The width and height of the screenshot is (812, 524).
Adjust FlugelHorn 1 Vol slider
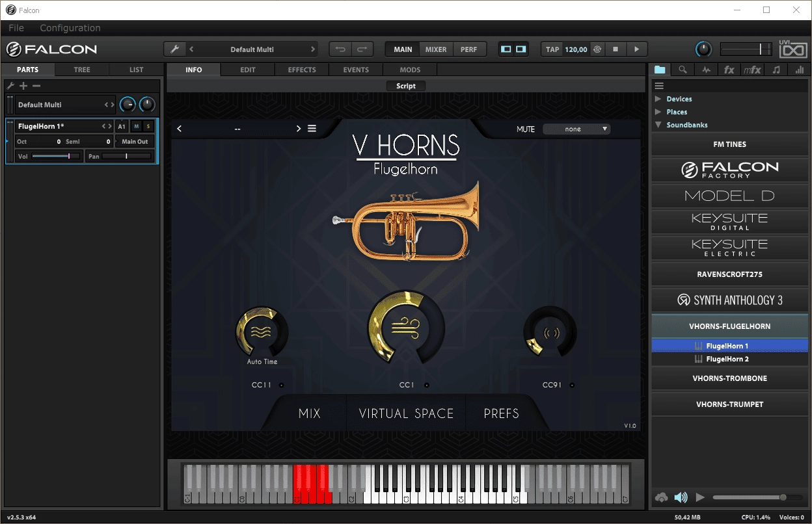[56, 156]
